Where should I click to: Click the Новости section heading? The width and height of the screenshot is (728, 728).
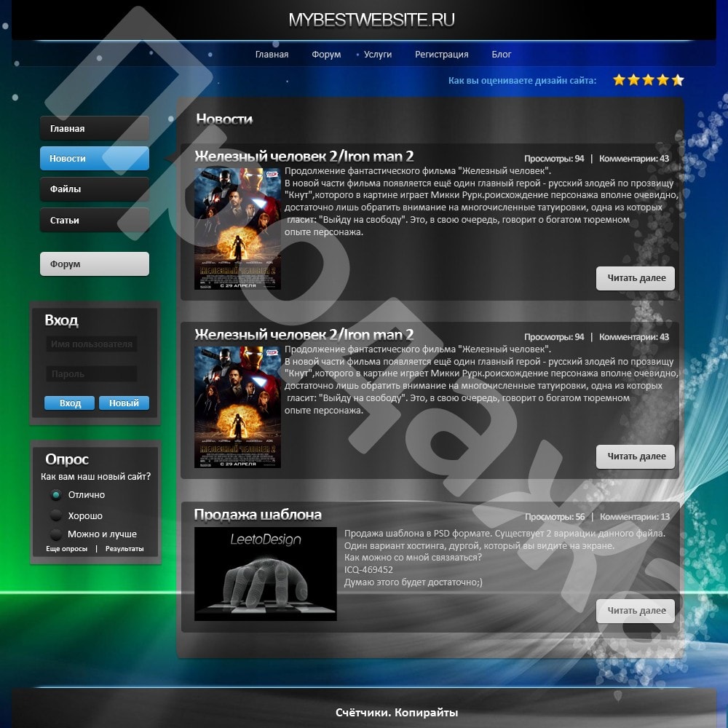pyautogui.click(x=224, y=119)
